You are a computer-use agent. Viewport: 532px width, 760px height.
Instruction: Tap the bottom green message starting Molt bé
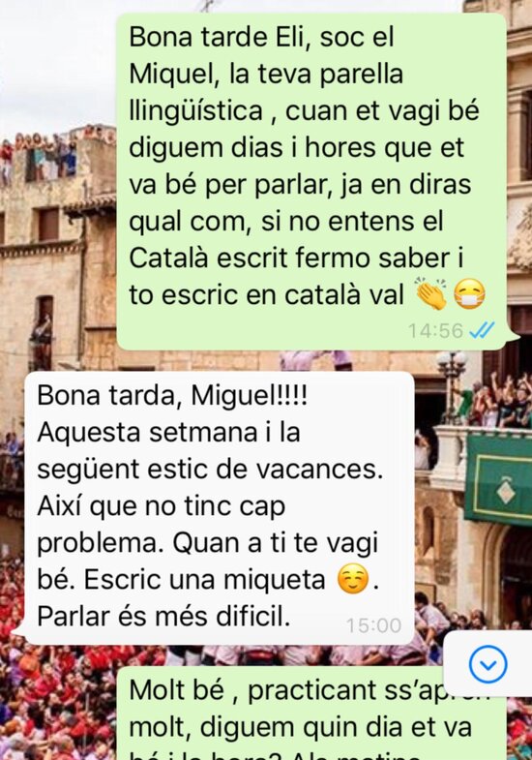[x=311, y=714]
